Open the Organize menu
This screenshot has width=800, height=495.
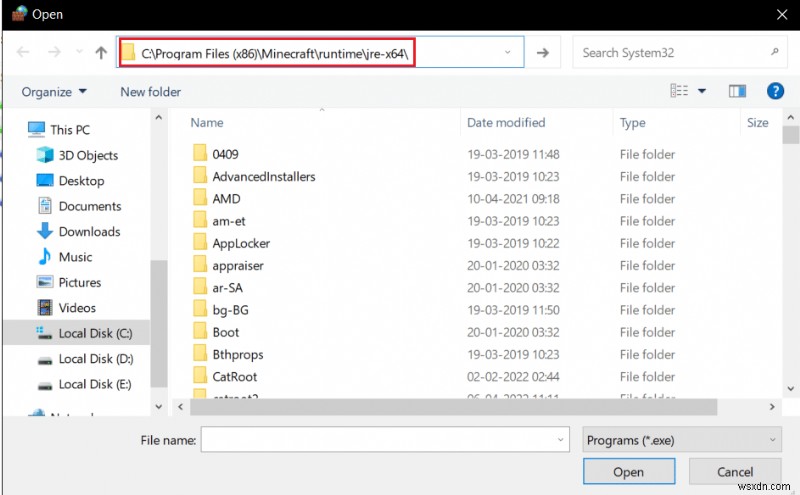[x=54, y=92]
